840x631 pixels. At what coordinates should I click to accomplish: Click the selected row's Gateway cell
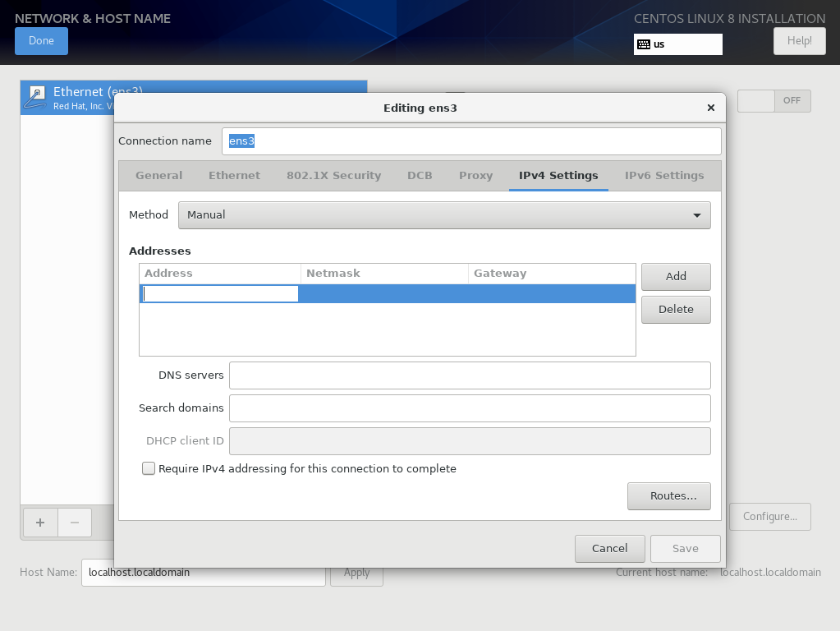552,294
